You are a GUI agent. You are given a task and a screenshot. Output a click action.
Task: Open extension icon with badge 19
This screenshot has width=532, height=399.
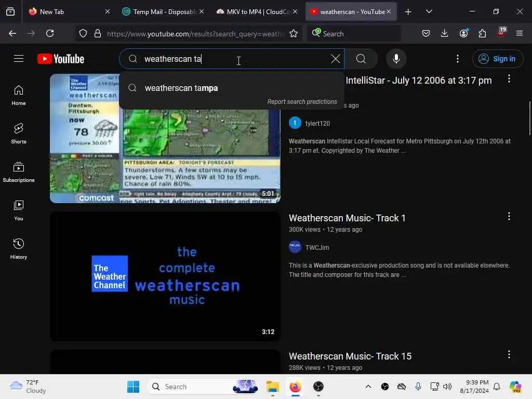point(501,33)
